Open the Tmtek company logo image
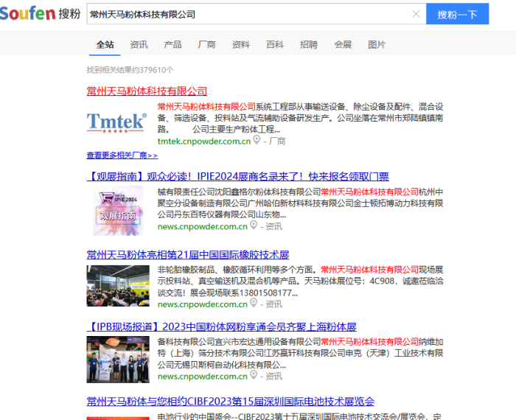The width and height of the screenshot is (516, 420). click(x=116, y=122)
